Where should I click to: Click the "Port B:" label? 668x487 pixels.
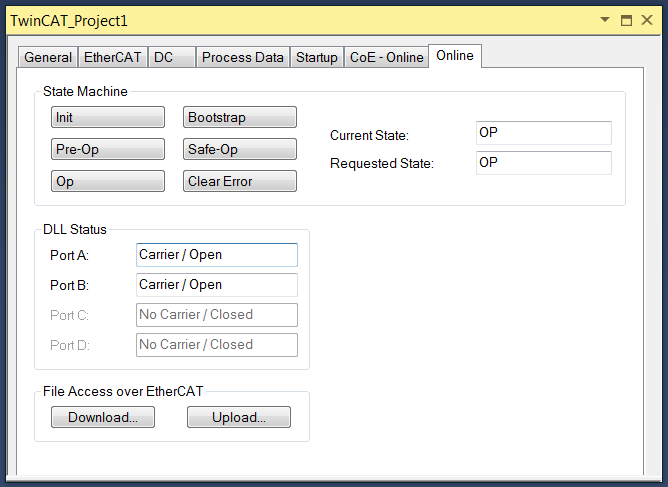(x=69, y=285)
